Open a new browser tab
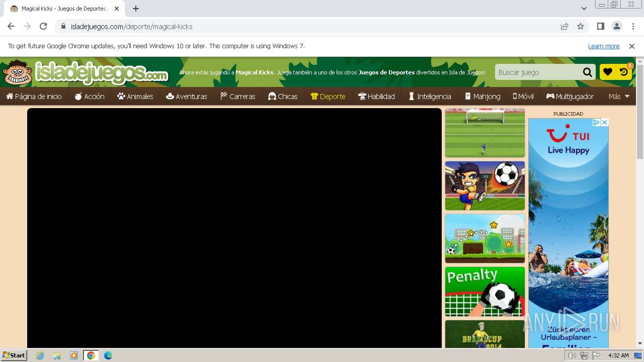Screen dimensions: 644x362 click(x=136, y=9)
